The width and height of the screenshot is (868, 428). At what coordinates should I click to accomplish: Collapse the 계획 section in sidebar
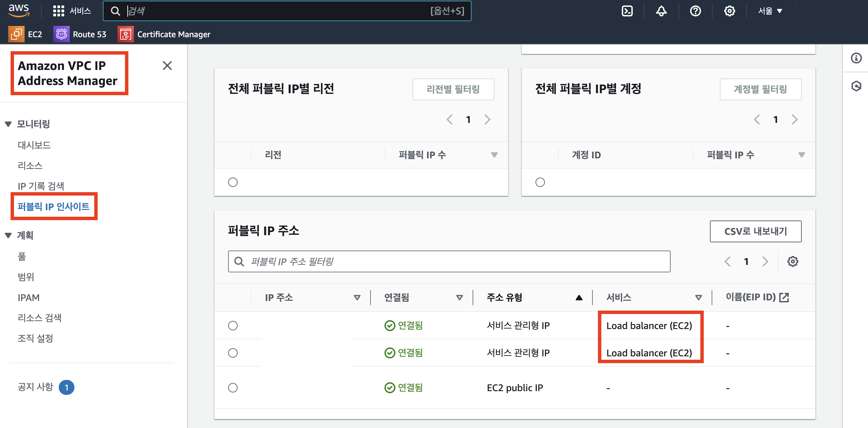point(9,235)
